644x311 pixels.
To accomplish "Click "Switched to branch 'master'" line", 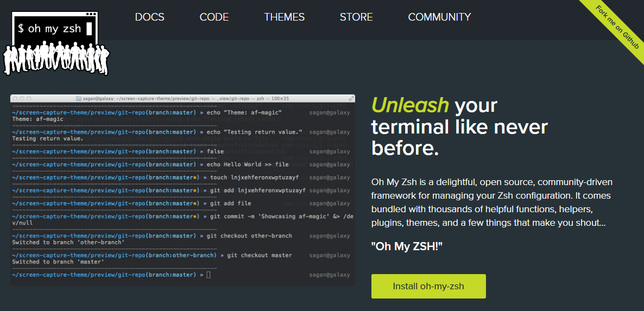I will coord(58,262).
